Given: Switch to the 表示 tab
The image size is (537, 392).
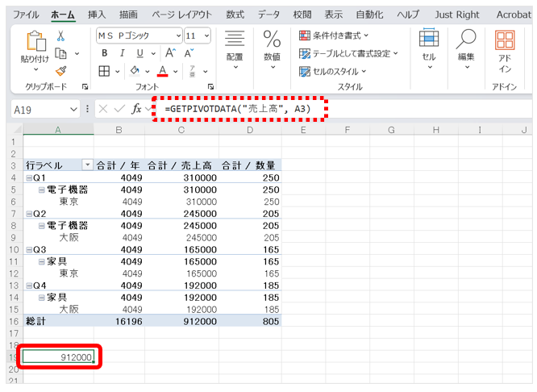Looking at the screenshot, I should point(334,15).
